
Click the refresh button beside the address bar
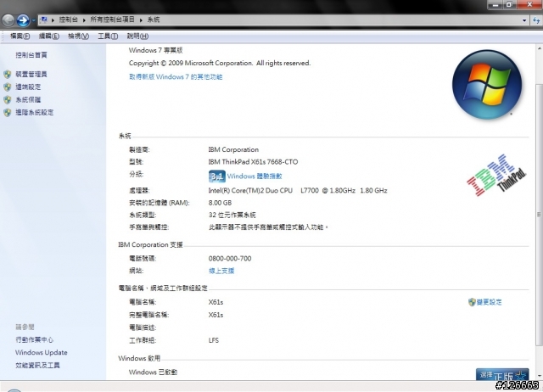pyautogui.click(x=537, y=20)
